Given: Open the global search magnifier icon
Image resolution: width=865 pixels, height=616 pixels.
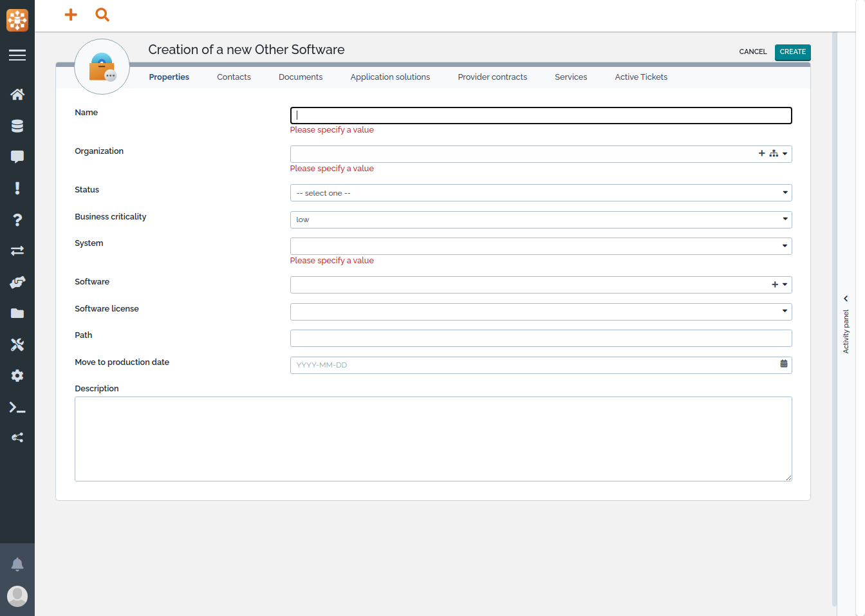Looking at the screenshot, I should 102,14.
